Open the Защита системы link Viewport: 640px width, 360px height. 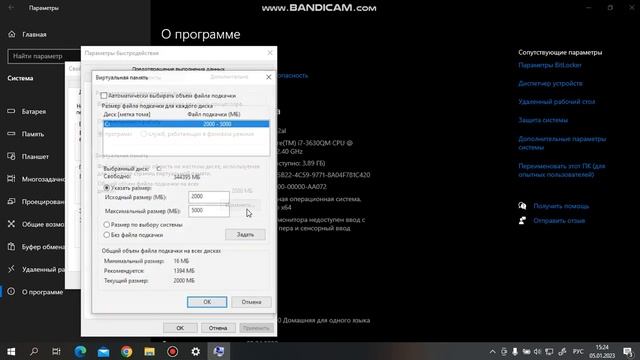click(543, 120)
